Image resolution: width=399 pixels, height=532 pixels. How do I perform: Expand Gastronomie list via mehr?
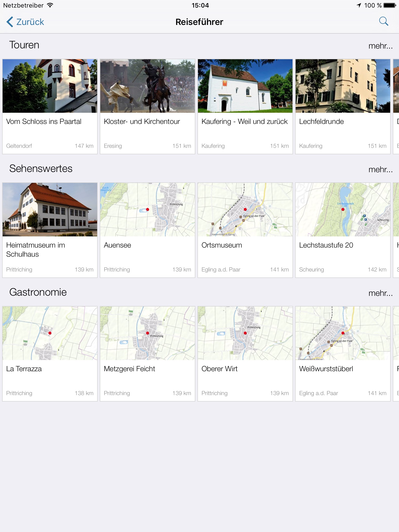(x=380, y=293)
